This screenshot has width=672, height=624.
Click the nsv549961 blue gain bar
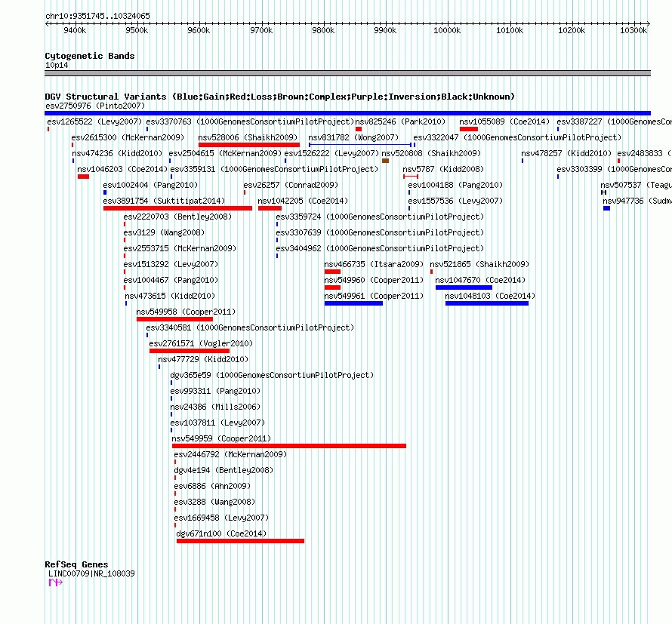pos(353,303)
